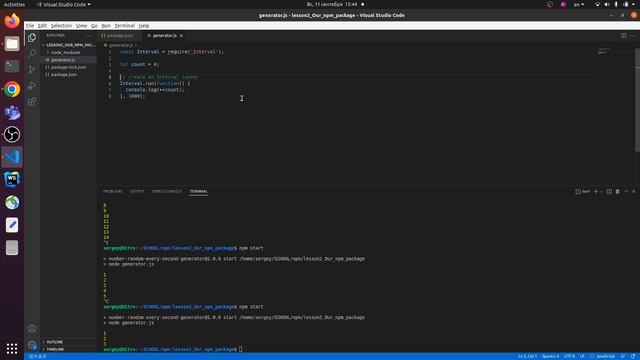Close the generator.js editor tab
Image resolution: width=640 pixels, height=360 pixels.
click(x=181, y=36)
